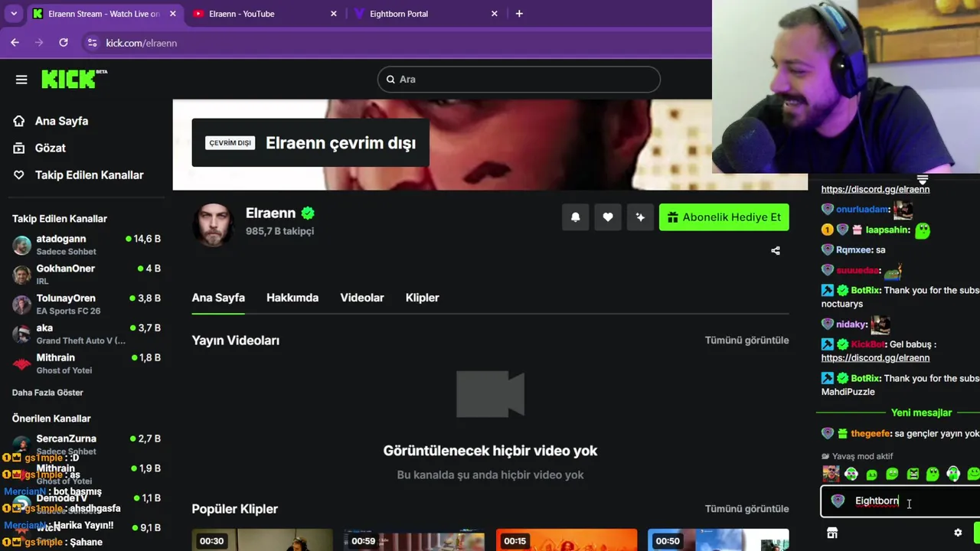Click the verified badge next to Elraenn
980x551 pixels.
click(308, 214)
